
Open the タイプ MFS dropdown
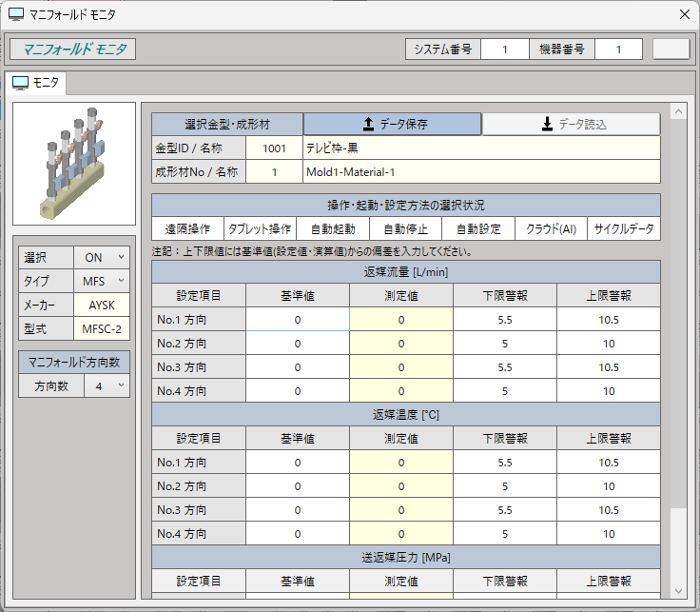click(102, 281)
